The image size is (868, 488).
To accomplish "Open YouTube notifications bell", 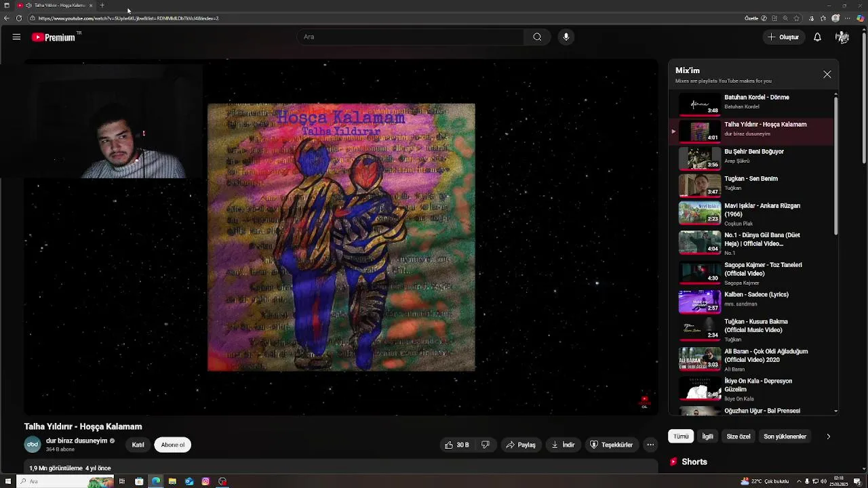I will (x=817, y=37).
